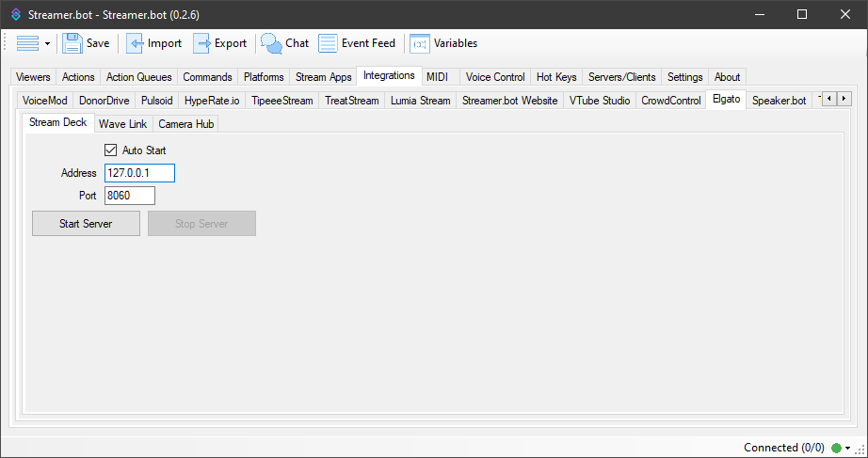Click the green connection status indicator
This screenshot has width=868, height=458.
(x=836, y=448)
